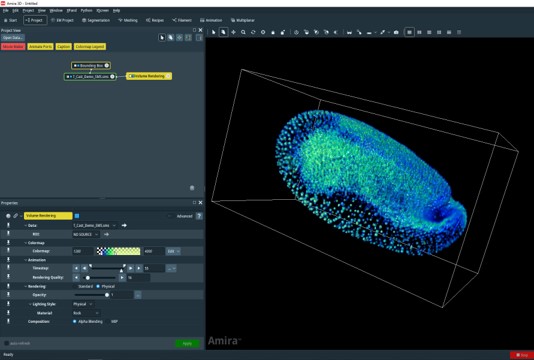Click the Timestep play forward button
Viewport: 534px width, 360px height.
(130, 268)
